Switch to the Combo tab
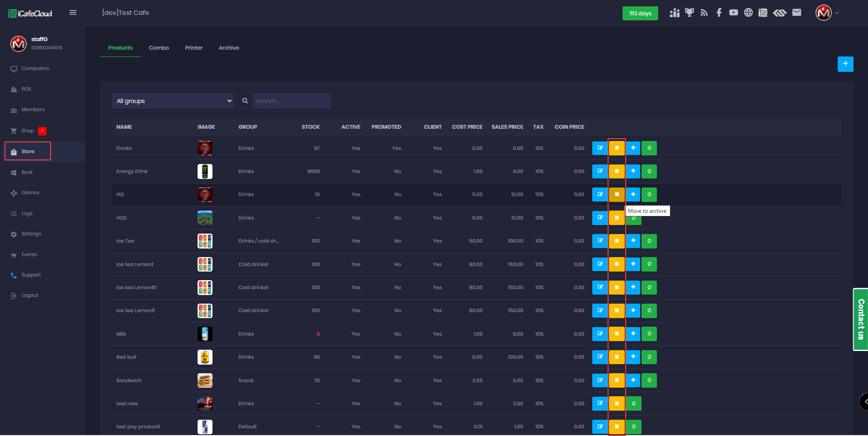This screenshot has width=868, height=436. tap(159, 48)
